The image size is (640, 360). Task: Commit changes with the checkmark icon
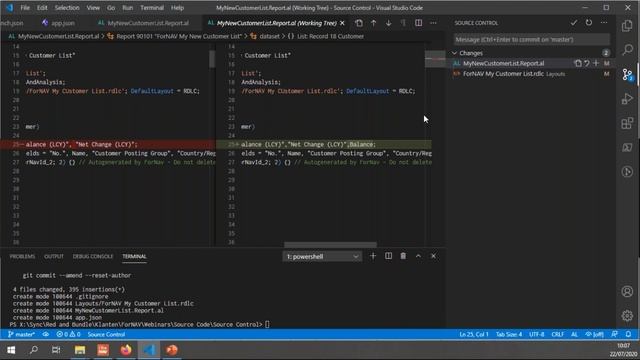573,23
